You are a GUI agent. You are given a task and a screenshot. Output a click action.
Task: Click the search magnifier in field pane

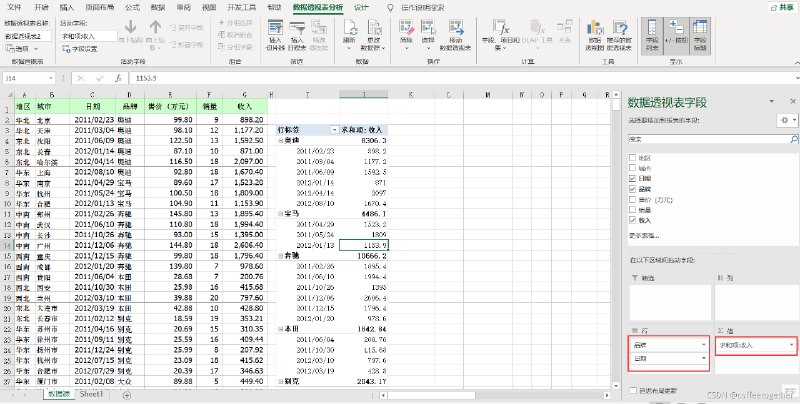coord(794,139)
